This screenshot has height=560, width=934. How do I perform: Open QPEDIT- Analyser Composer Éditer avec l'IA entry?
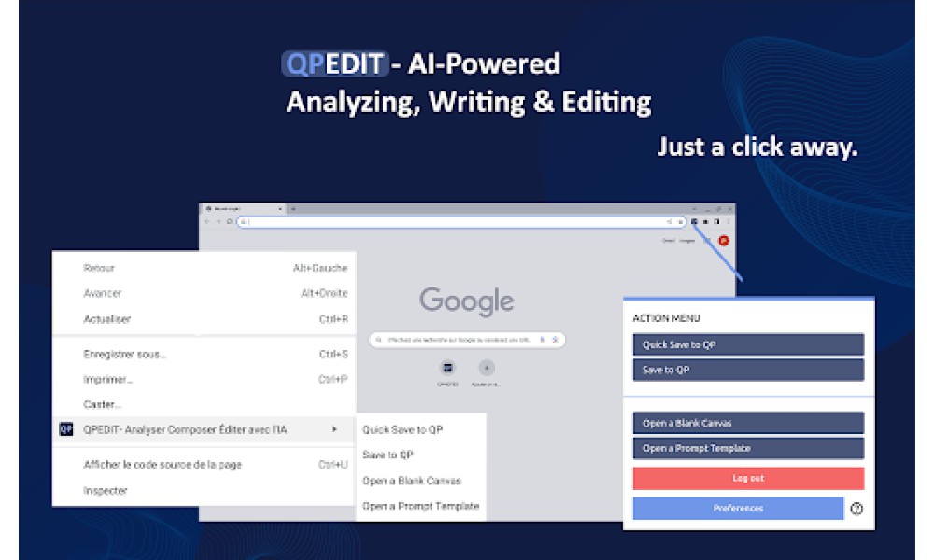(x=204, y=429)
